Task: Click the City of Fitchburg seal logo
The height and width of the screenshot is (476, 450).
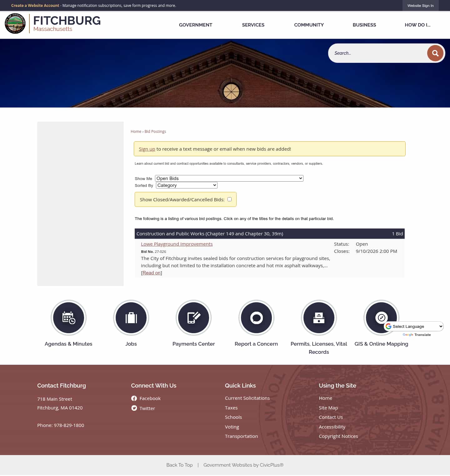Action: coord(15,23)
